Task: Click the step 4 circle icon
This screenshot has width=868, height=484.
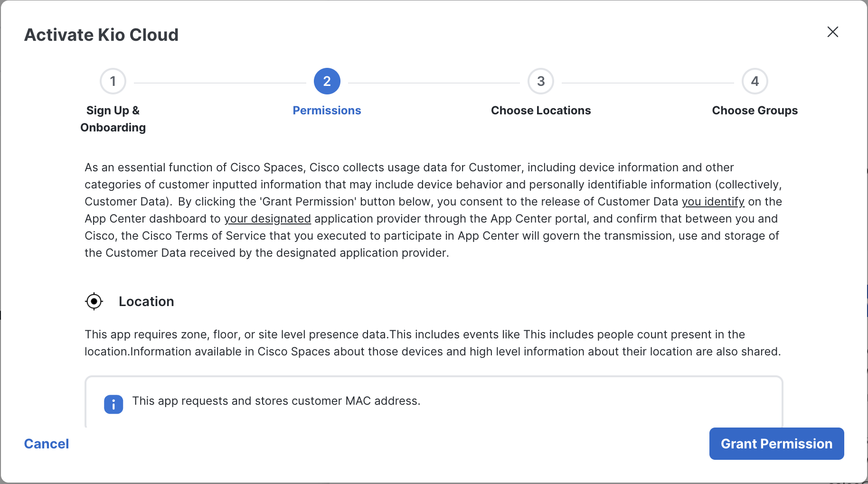Action: coord(755,81)
